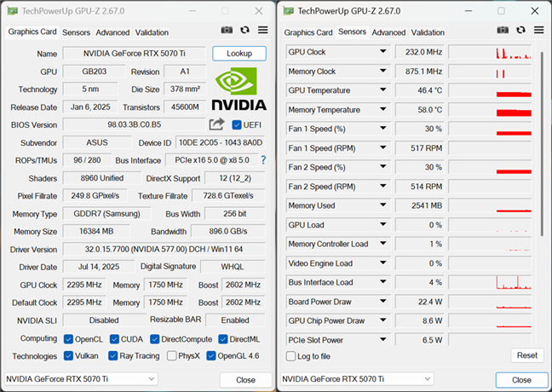This screenshot has width=552, height=392.
Task: Switch to Validation tab in right window
Action: [x=428, y=32]
